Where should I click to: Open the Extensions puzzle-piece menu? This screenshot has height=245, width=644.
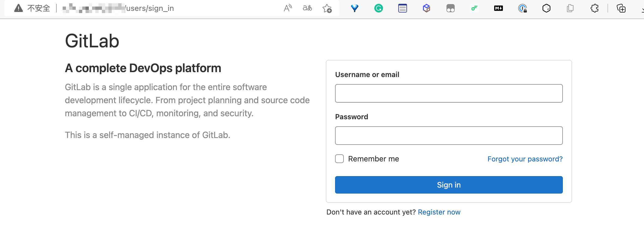pos(594,8)
